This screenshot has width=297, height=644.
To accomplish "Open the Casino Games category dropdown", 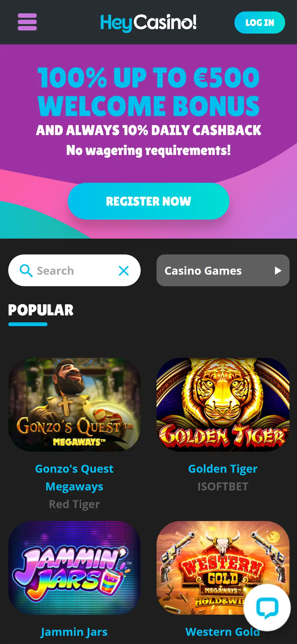I will click(223, 270).
